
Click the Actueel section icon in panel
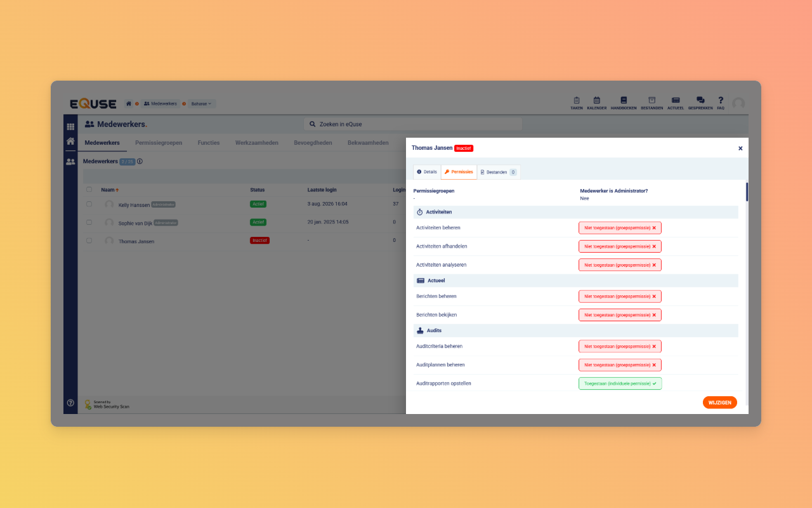pos(420,280)
